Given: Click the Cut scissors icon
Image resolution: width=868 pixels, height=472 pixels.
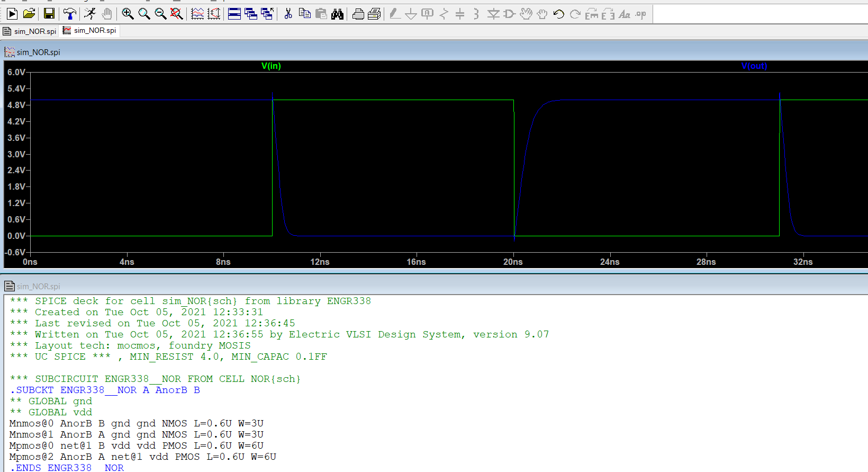Looking at the screenshot, I should (288, 14).
